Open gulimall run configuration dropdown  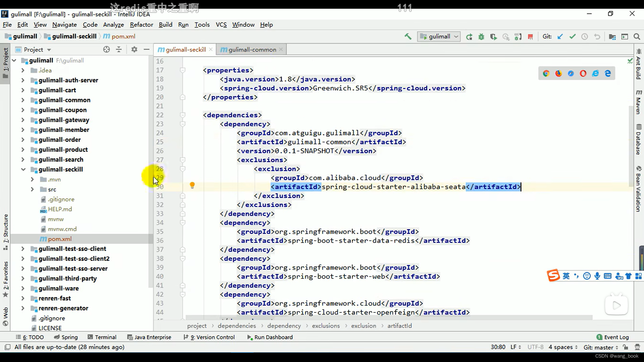click(439, 37)
